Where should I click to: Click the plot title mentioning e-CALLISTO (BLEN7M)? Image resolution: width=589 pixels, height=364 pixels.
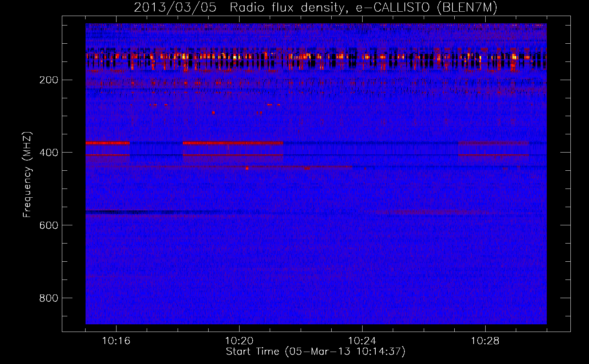(x=316, y=8)
